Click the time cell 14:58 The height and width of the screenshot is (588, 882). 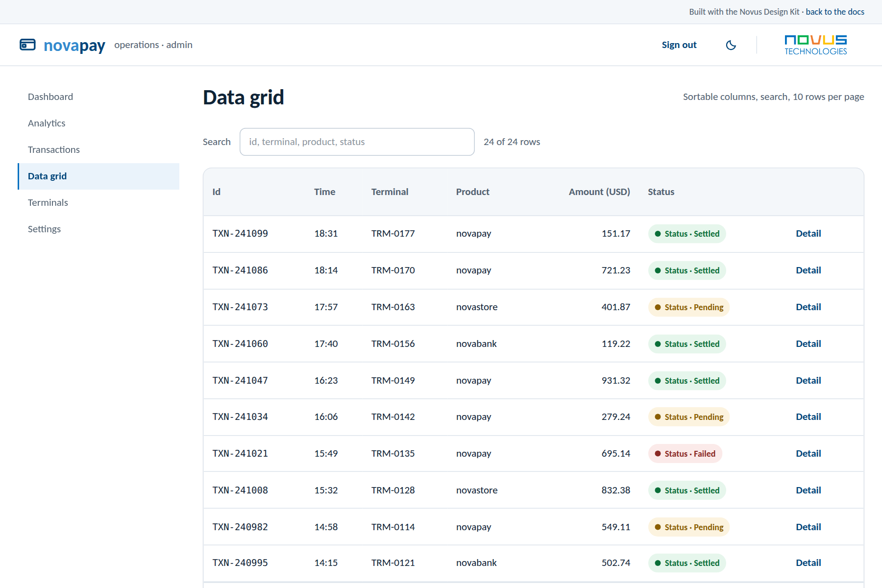pyautogui.click(x=326, y=527)
